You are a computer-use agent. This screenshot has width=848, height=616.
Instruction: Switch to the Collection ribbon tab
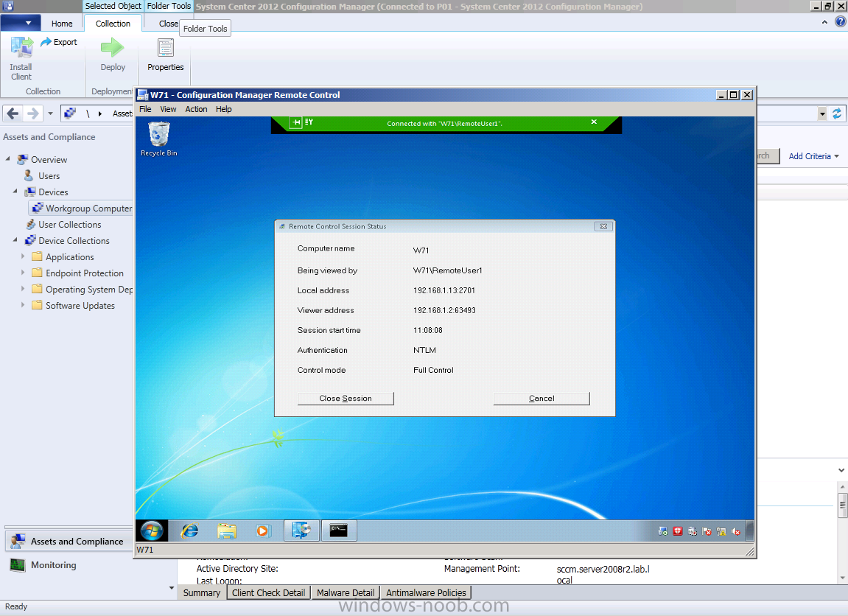coord(113,24)
